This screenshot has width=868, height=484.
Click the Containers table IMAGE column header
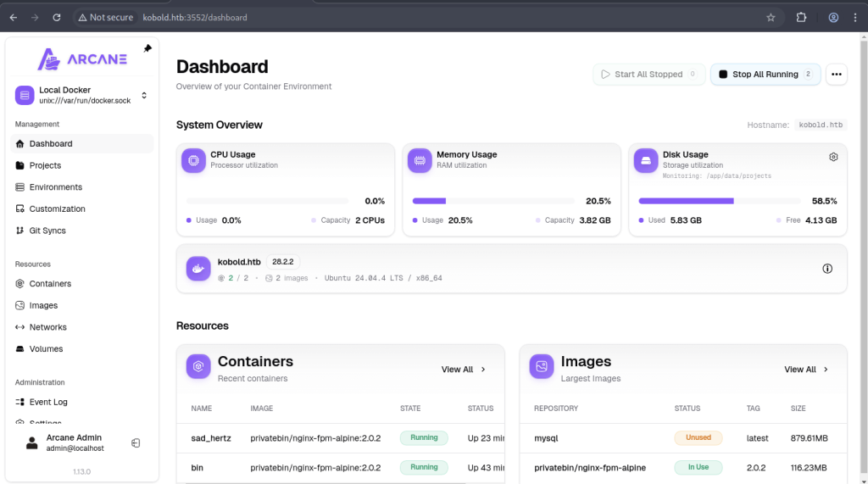261,408
